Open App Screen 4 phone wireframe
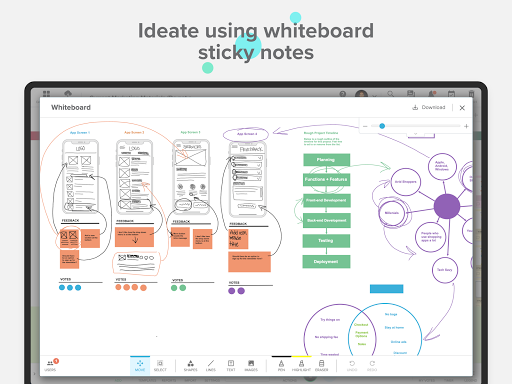The image size is (512, 384). [x=248, y=179]
